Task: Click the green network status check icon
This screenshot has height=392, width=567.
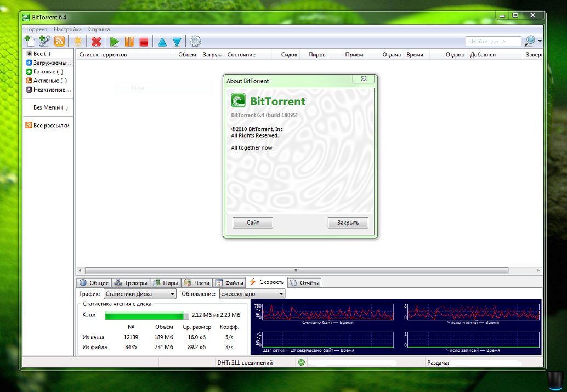Action: pyautogui.click(x=302, y=362)
